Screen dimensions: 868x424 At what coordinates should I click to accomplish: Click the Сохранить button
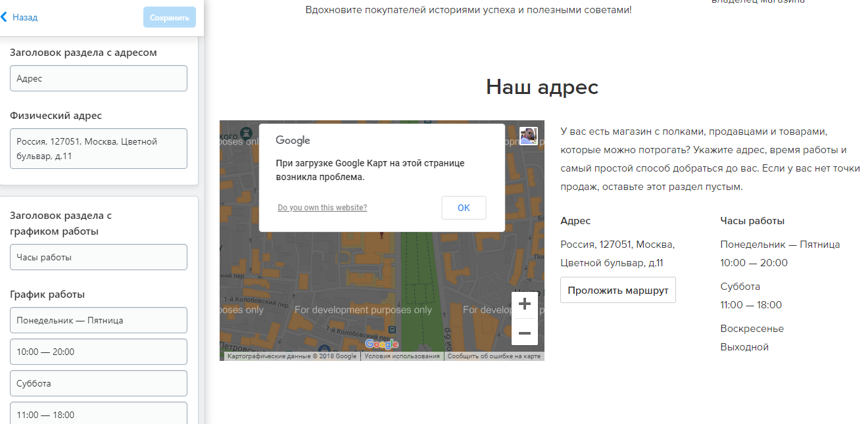click(x=170, y=18)
